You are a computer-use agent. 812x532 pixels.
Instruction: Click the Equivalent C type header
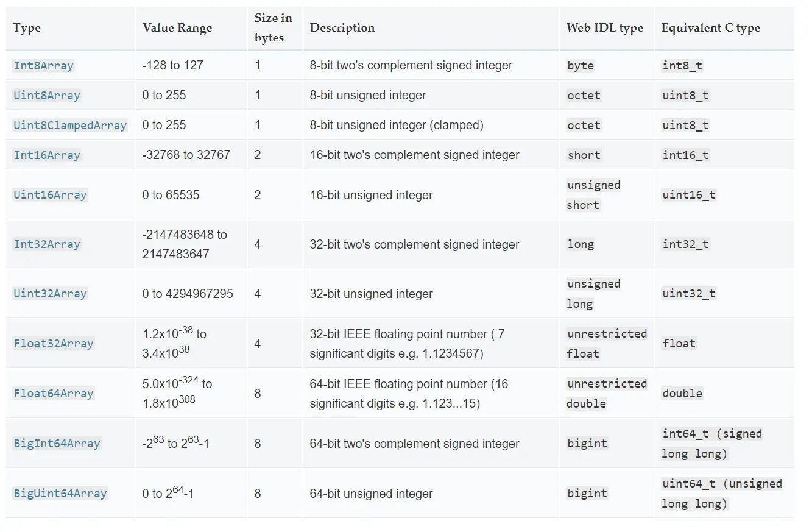(710, 28)
